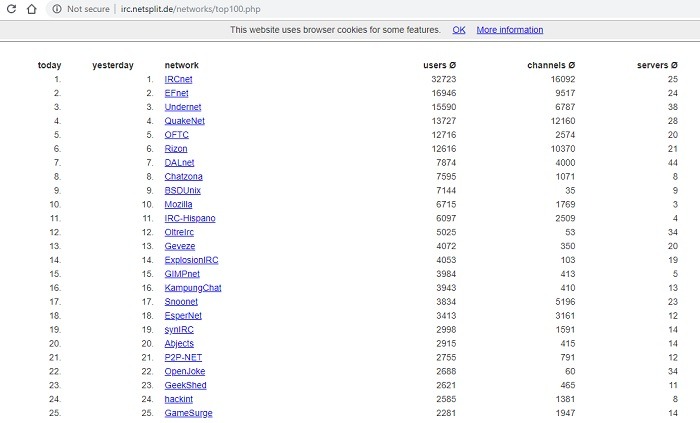
Task: Select BSDUnix user count 7144
Action: 446,191
